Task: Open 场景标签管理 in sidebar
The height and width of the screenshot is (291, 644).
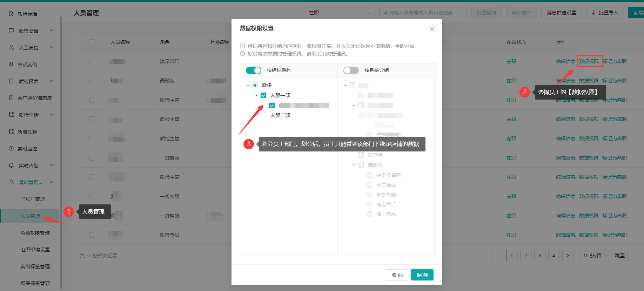Action: 35,283
